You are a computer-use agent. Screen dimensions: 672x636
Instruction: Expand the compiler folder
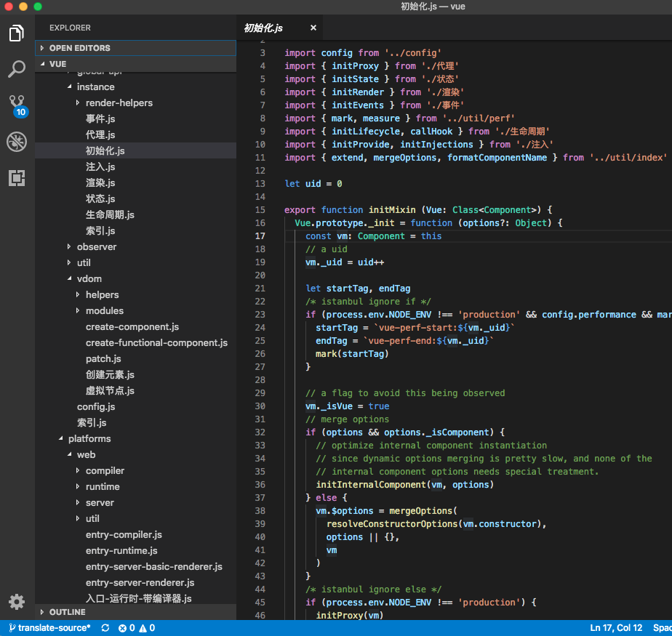point(135,471)
